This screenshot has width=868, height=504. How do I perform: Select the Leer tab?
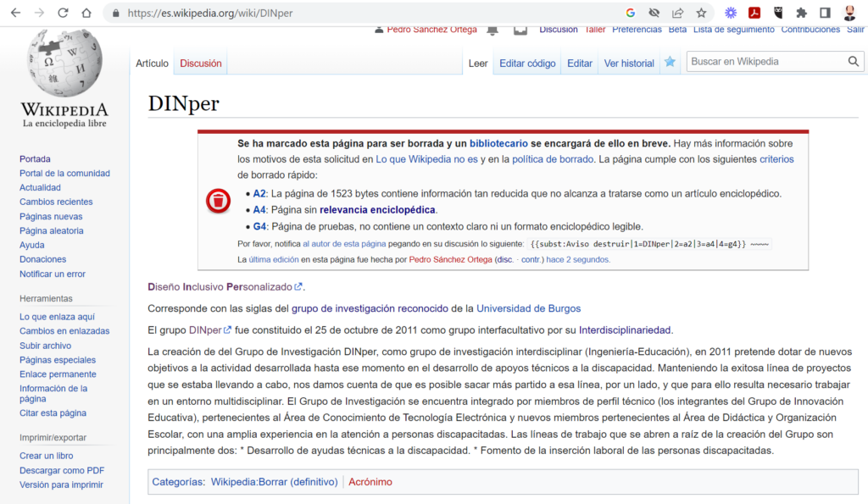tap(478, 63)
